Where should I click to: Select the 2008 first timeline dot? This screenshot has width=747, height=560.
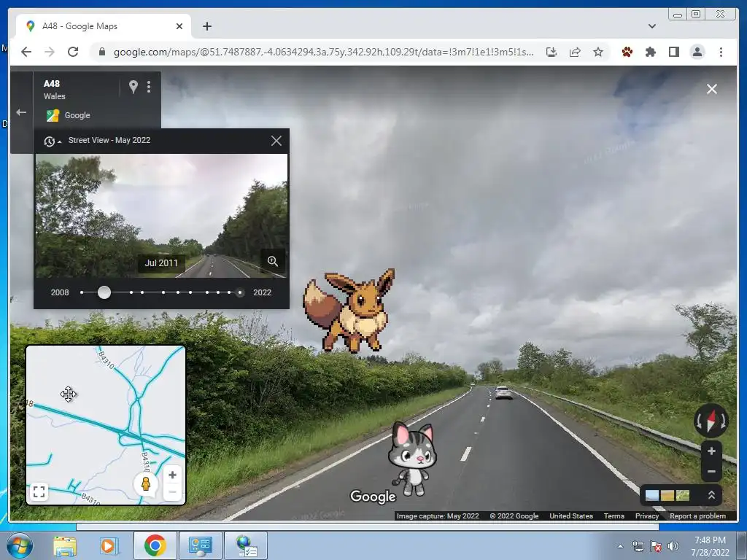(82, 292)
